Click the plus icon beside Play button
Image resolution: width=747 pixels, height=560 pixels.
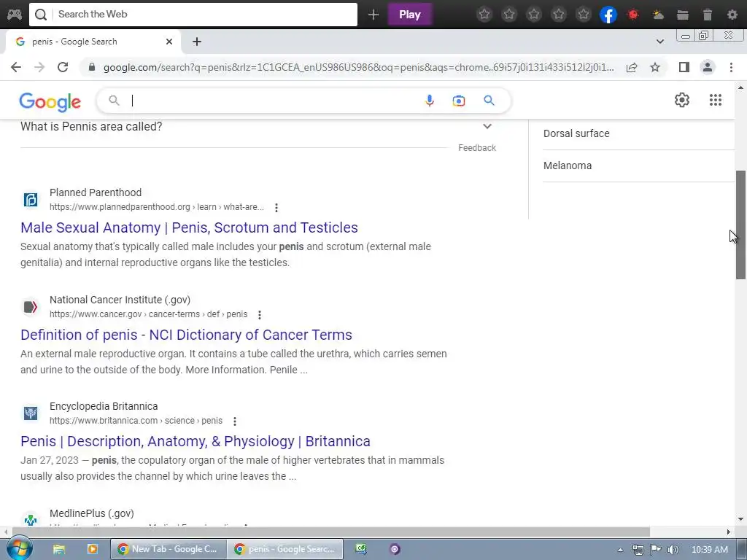click(x=373, y=15)
